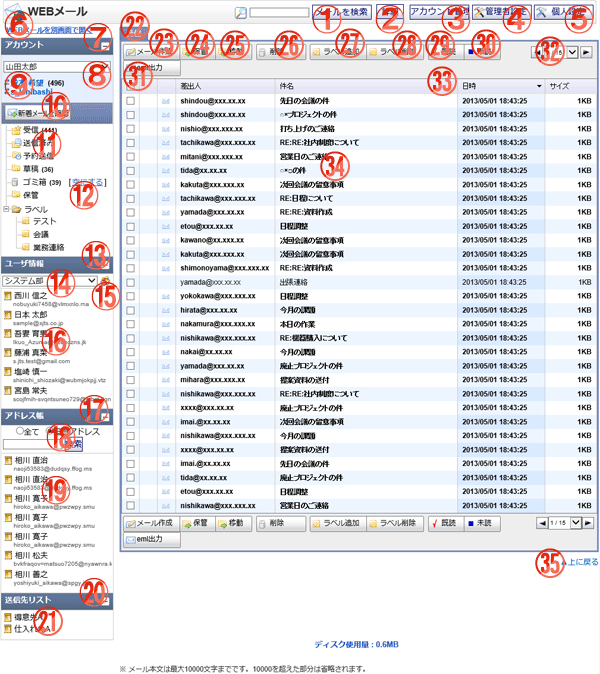The height and width of the screenshot is (674, 600).
Task: Click the envelope icon in the nakai@xx.xx.xx row
Action: click(166, 352)
